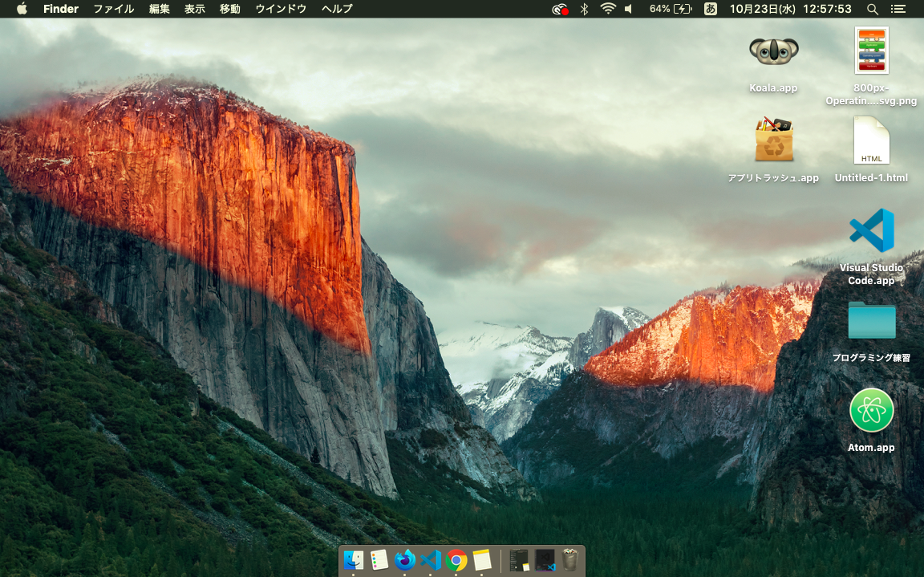The image size is (924, 577).
Task: Click the Bluetooth menu bar icon
Action: [x=584, y=9]
